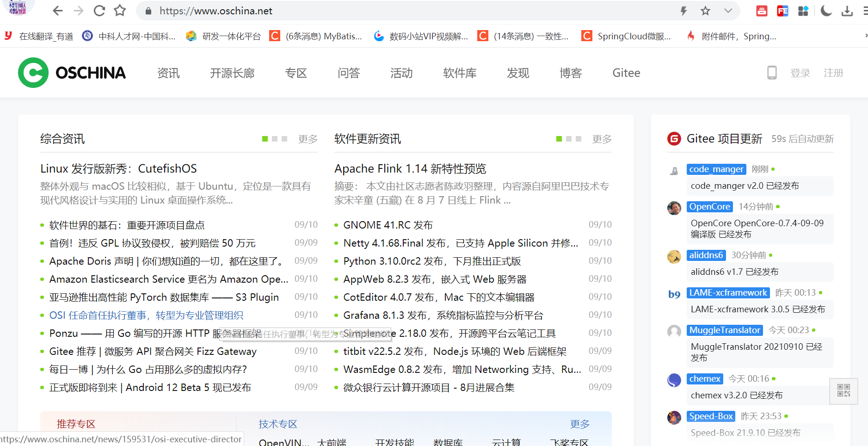Select the 推荐专区 tab
The image size is (868, 446).
point(76,424)
